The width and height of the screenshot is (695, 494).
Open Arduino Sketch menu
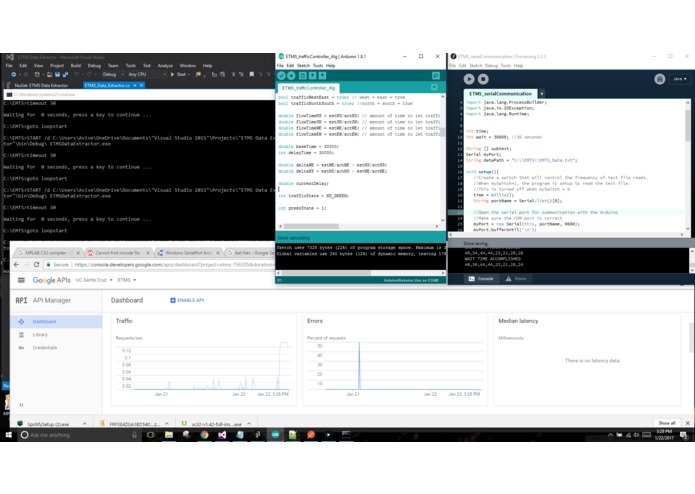tap(304, 66)
